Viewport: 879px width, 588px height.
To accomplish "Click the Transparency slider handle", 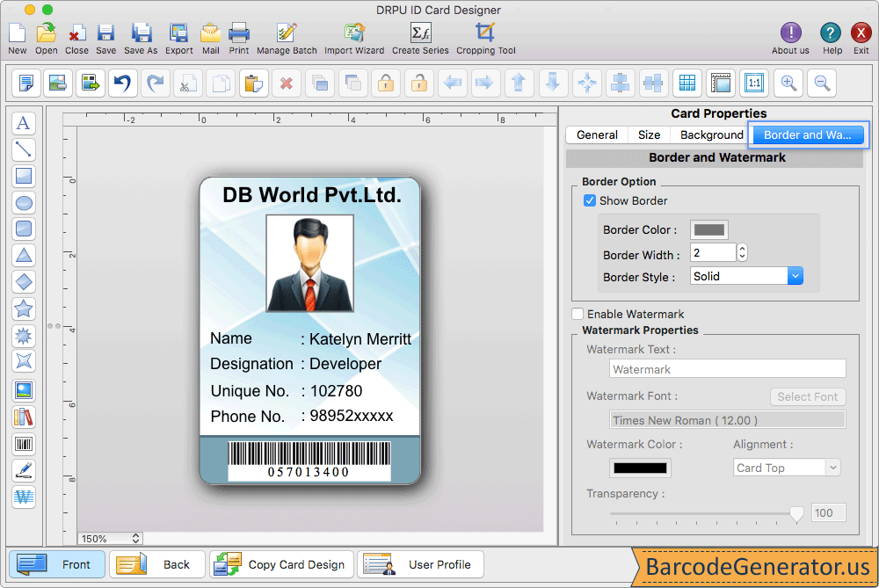I will tap(796, 513).
